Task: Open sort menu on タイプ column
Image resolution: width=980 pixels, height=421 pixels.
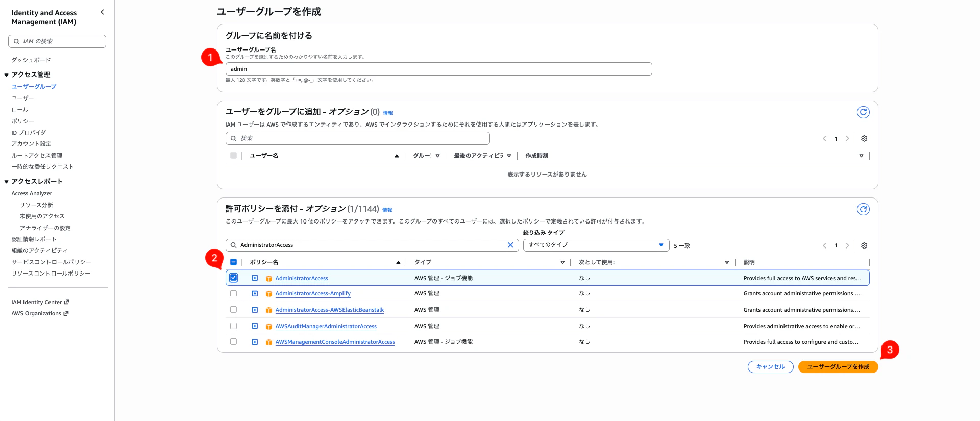Action: (562, 263)
